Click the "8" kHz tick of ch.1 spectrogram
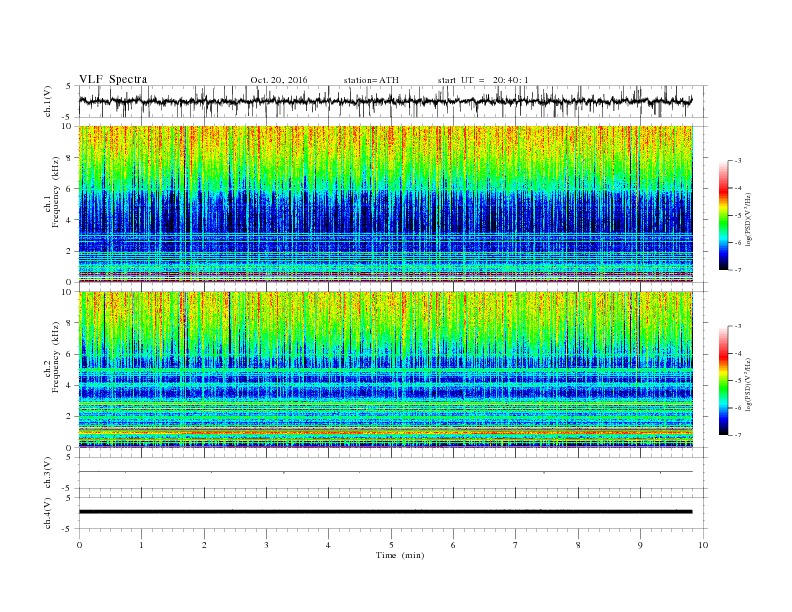Screen dimensions: 792x612 coord(70,158)
